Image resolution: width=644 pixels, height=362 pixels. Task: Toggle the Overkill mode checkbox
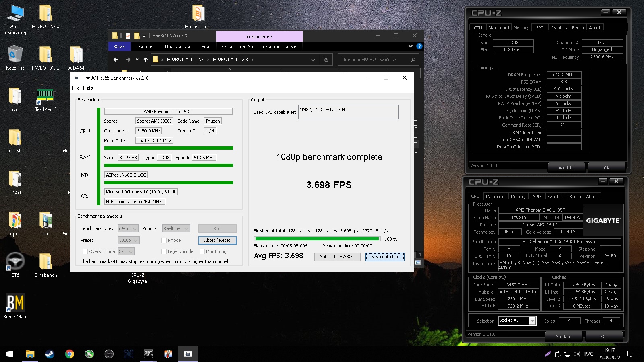pyautogui.click(x=85, y=251)
